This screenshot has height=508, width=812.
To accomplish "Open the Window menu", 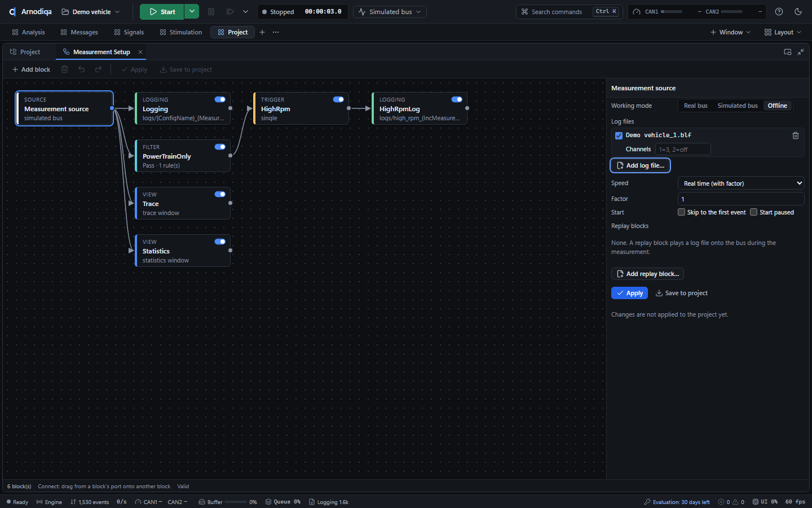I will [730, 32].
